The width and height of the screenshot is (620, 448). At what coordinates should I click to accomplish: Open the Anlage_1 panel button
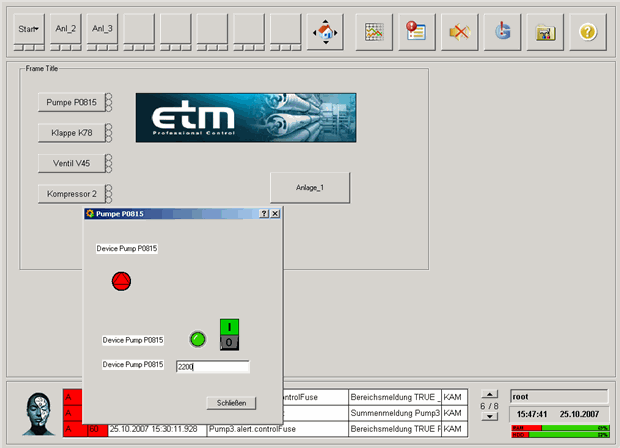[x=310, y=187]
